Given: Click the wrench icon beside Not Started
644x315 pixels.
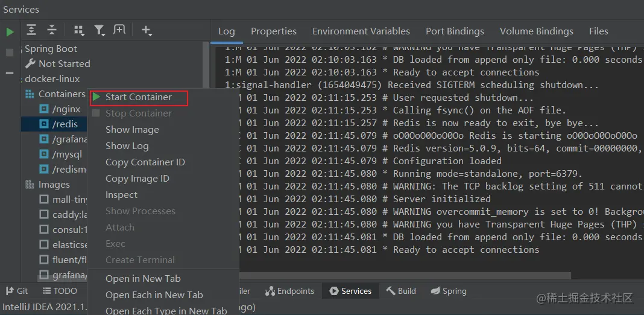Looking at the screenshot, I should [30, 63].
